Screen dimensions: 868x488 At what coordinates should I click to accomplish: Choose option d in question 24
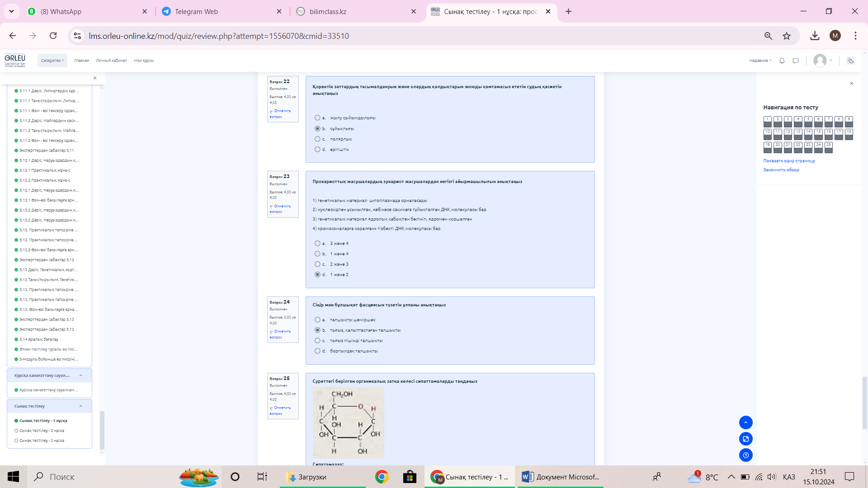pyautogui.click(x=317, y=351)
